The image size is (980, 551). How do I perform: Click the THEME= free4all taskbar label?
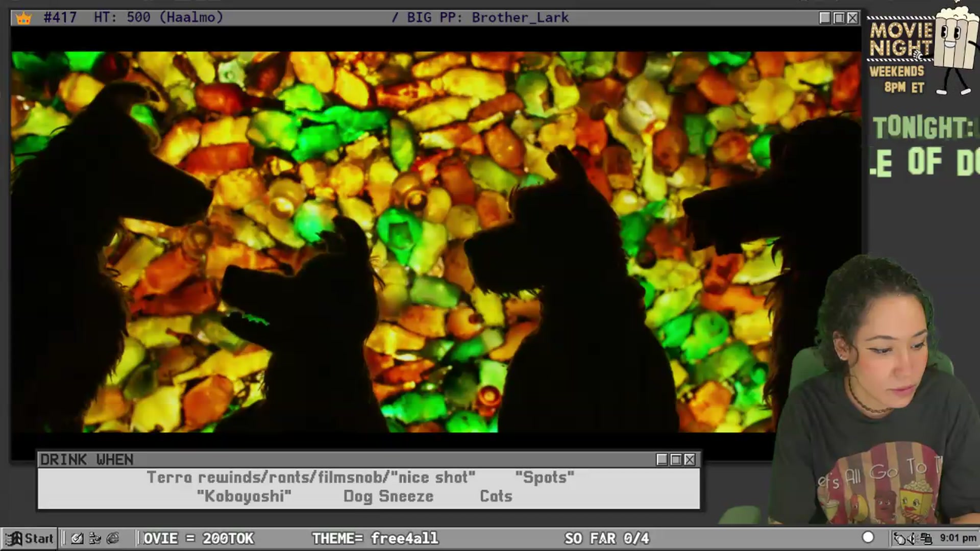coord(375,538)
